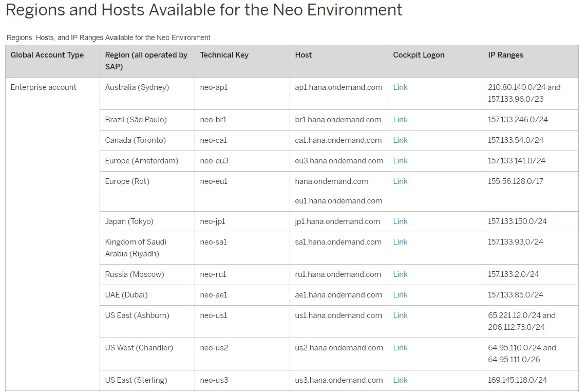Open the Europe (Rot) neo-eu1 cockpit link
This screenshot has height=392, width=587.
point(400,181)
